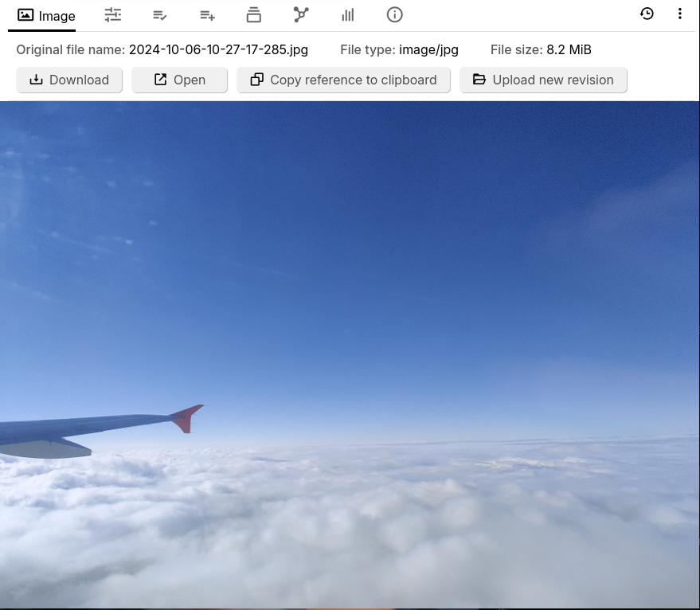
Task: Open the three-dot overflow menu
Action: 680,14
